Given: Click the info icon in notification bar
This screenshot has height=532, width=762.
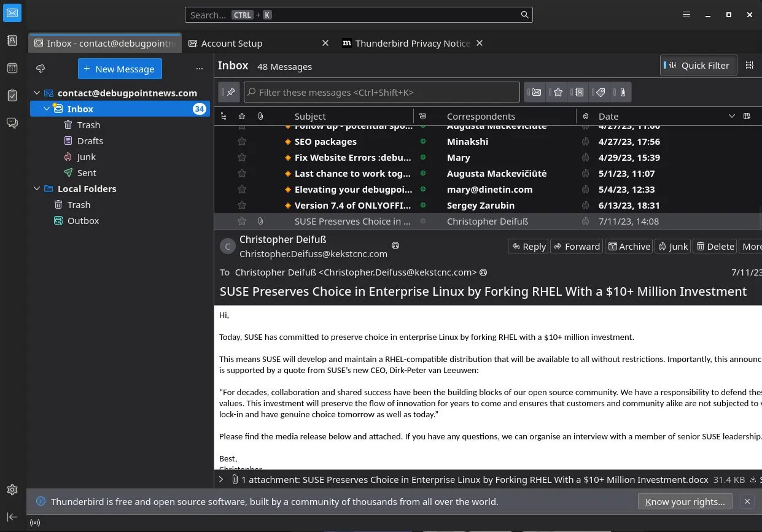Looking at the screenshot, I should tap(41, 501).
